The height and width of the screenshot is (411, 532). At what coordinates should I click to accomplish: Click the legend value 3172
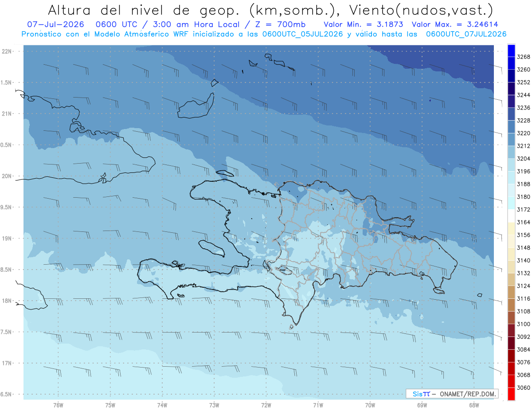[x=523, y=209]
